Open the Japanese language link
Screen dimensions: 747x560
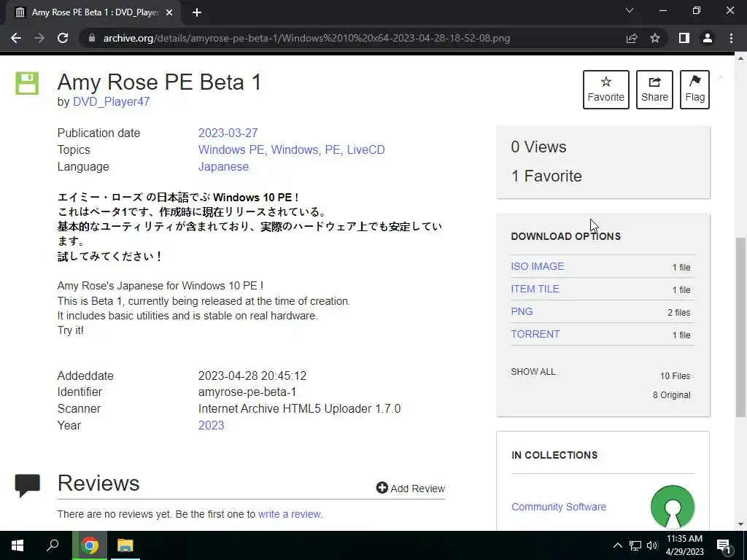pos(223,166)
